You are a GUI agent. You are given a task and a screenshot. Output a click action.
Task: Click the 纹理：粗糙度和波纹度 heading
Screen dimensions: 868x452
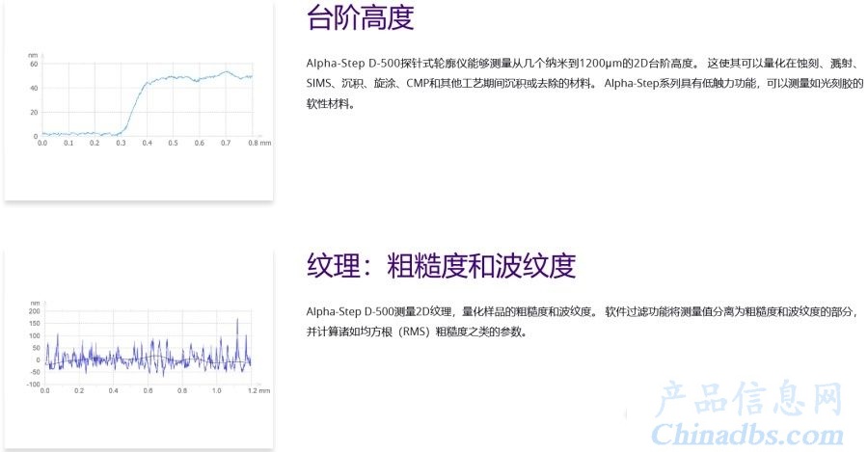441,266
